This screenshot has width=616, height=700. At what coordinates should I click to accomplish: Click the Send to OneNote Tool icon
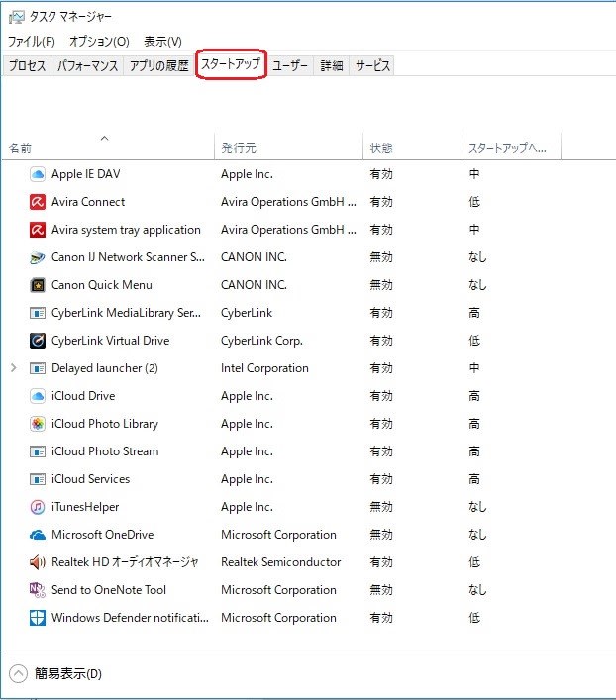coord(38,590)
